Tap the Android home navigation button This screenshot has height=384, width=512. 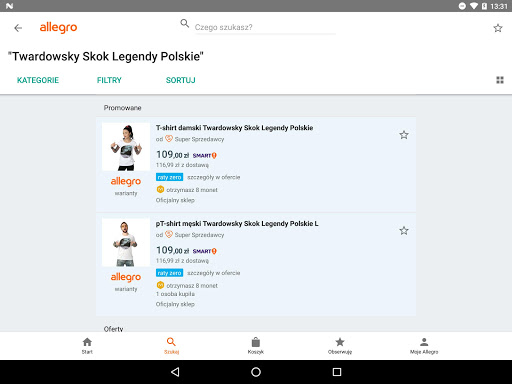(x=256, y=372)
